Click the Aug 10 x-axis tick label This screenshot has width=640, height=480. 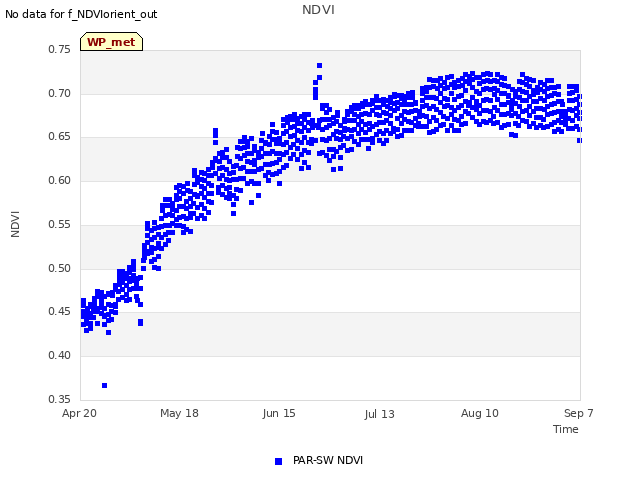point(480,413)
